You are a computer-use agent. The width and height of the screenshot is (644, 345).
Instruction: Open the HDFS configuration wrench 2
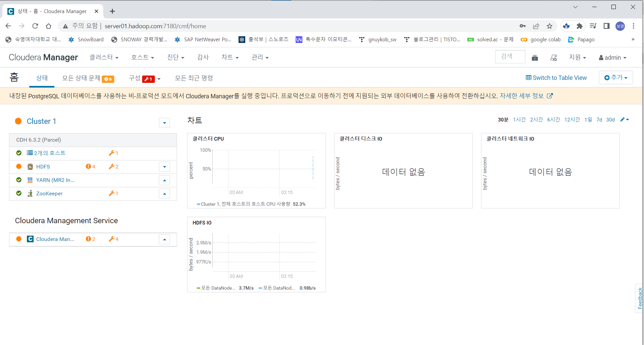114,166
